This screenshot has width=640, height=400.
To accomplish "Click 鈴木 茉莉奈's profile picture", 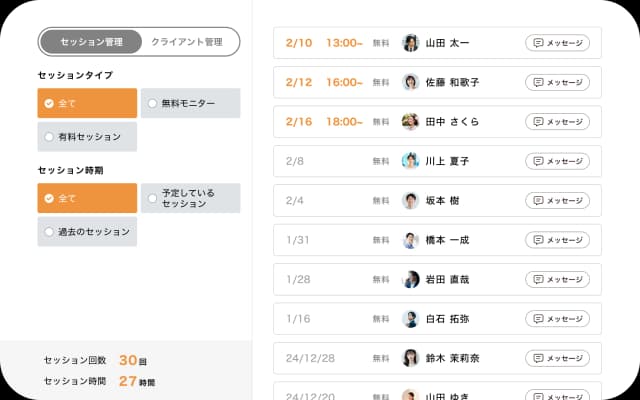I will pos(410,358).
